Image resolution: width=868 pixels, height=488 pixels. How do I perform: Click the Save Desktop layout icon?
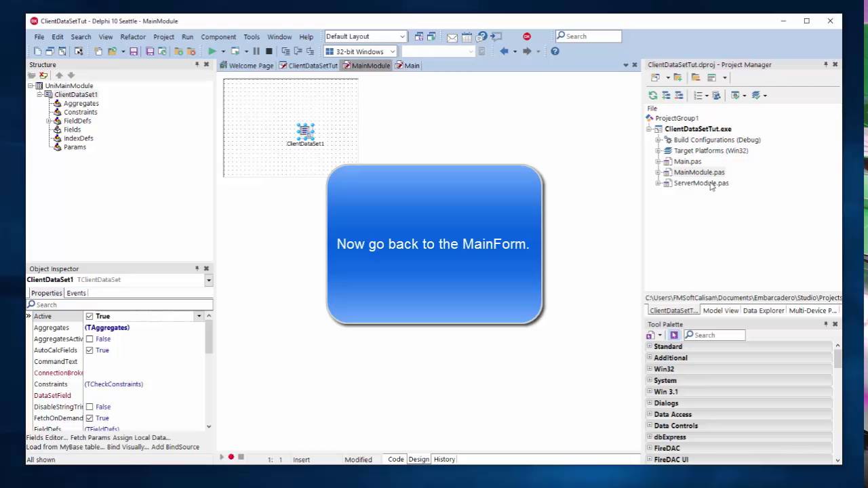point(419,37)
